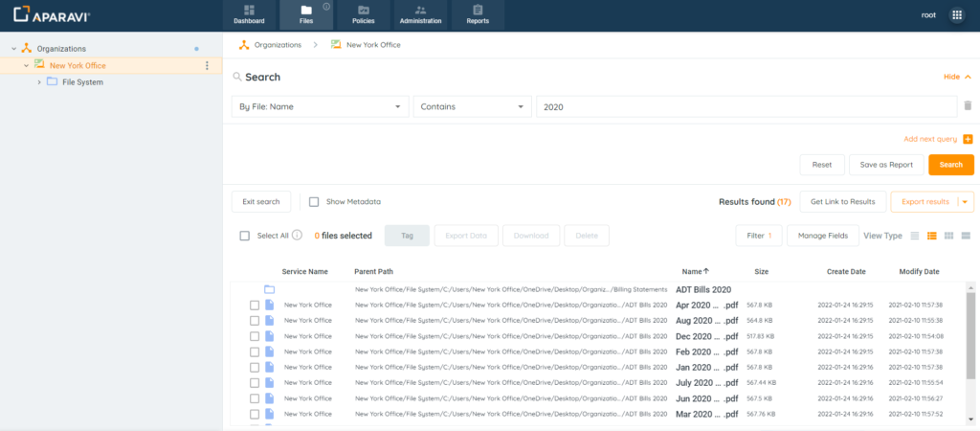Screen dimensions: 980x431
Task: Enable the Show Metadata checkbox
Action: coord(314,202)
